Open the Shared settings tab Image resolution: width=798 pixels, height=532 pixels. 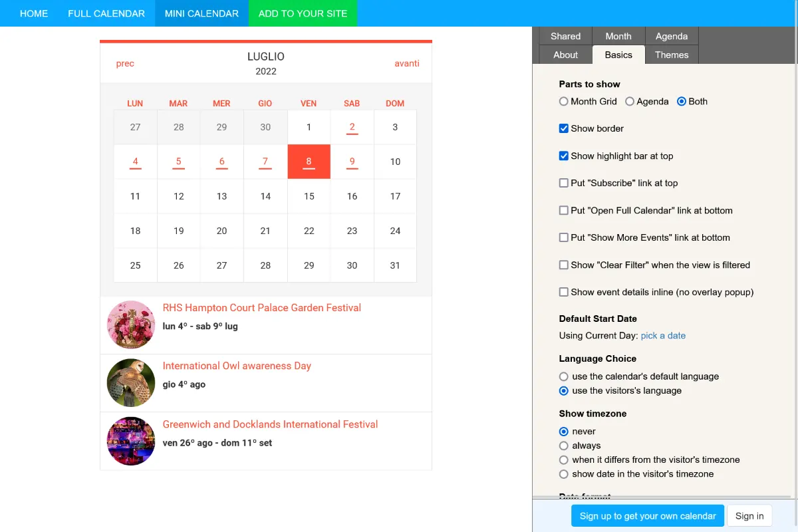click(565, 37)
